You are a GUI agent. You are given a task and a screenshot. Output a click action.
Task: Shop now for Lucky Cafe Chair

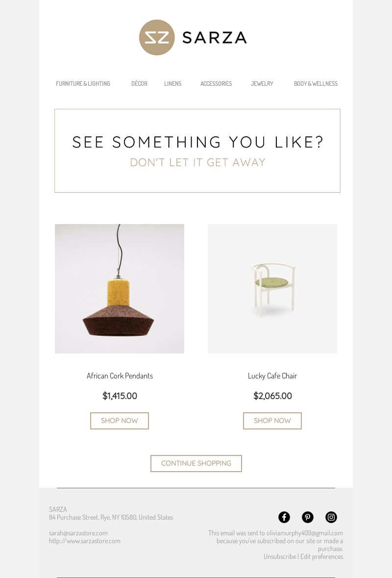pyautogui.click(x=272, y=421)
